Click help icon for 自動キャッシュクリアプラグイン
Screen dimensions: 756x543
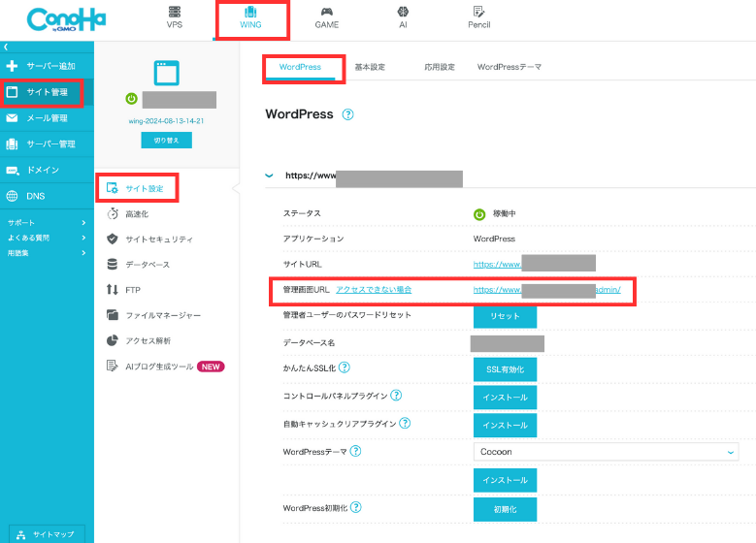(405, 424)
